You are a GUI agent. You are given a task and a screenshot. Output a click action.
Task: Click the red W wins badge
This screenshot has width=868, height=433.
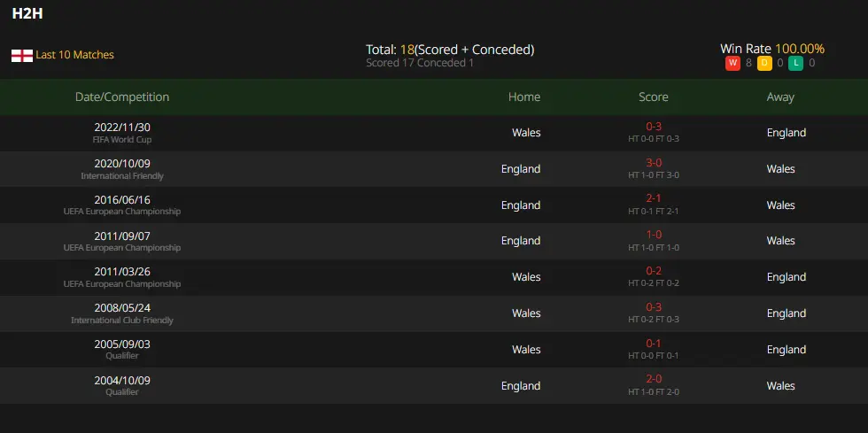pyautogui.click(x=732, y=63)
